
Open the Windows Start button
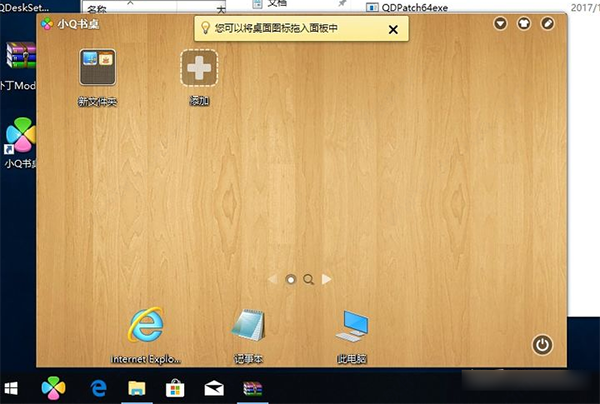point(11,389)
